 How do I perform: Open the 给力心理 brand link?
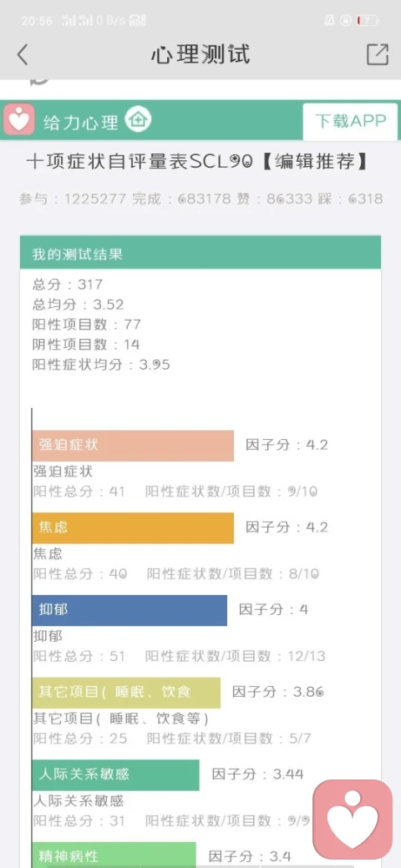[81, 121]
